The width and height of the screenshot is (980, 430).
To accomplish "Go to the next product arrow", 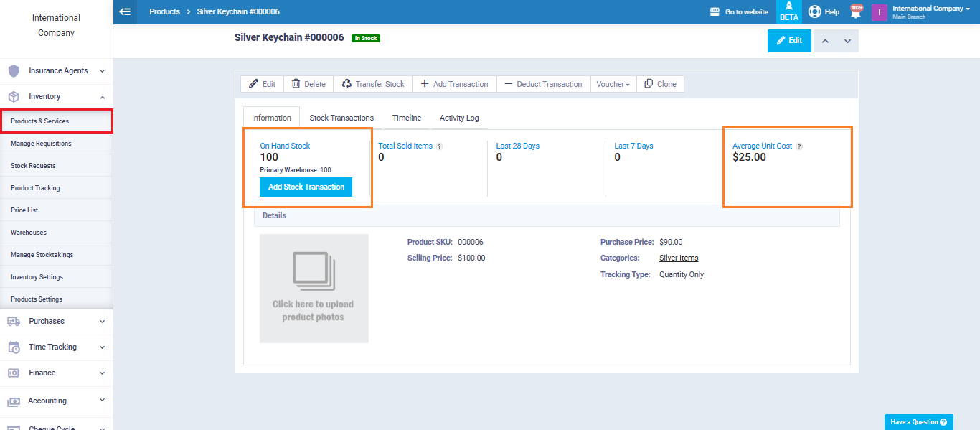I will point(847,41).
